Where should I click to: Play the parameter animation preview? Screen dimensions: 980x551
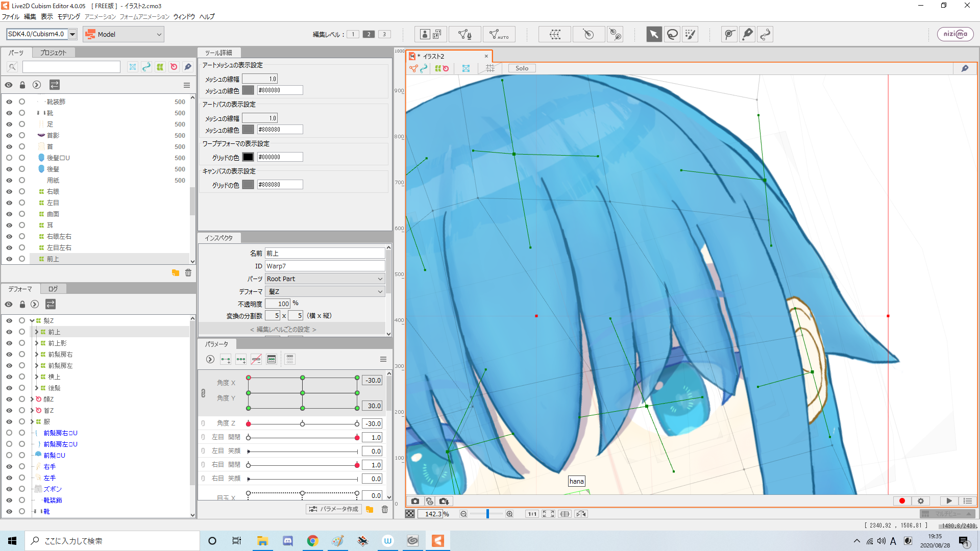pyautogui.click(x=949, y=501)
